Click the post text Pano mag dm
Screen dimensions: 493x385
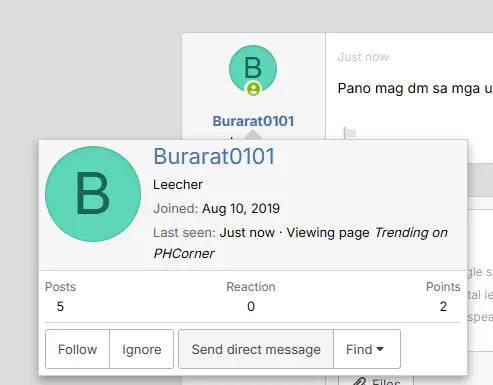(x=415, y=88)
